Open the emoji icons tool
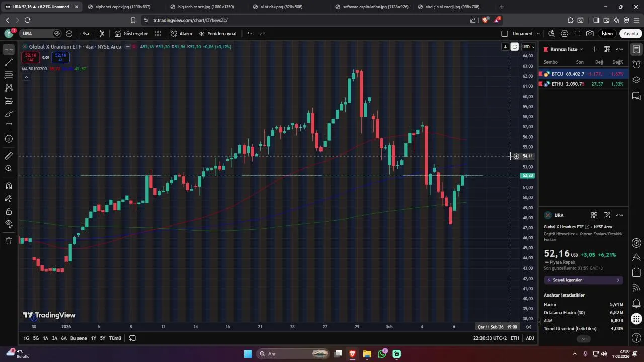The height and width of the screenshot is (362, 644). pos(9,139)
